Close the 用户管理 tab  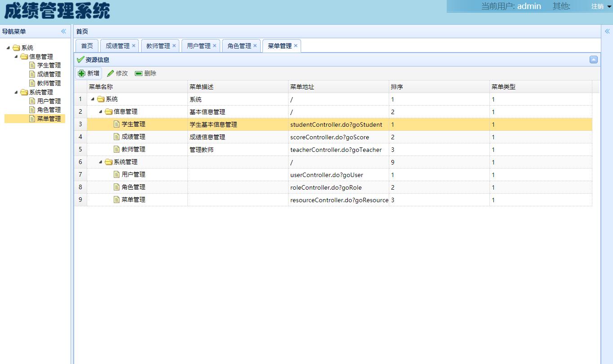[215, 45]
